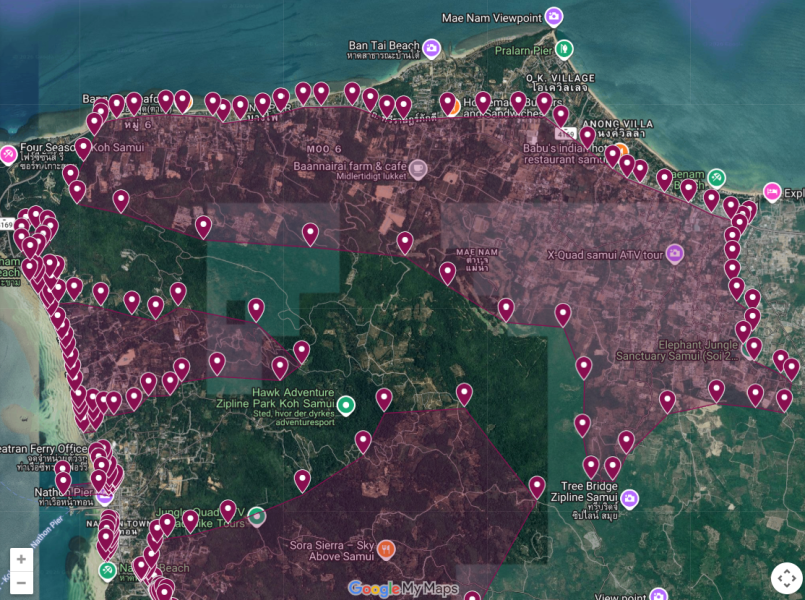The image size is (805, 600).
Task: Click the Nathon Beach green icon
Action: click(x=107, y=571)
